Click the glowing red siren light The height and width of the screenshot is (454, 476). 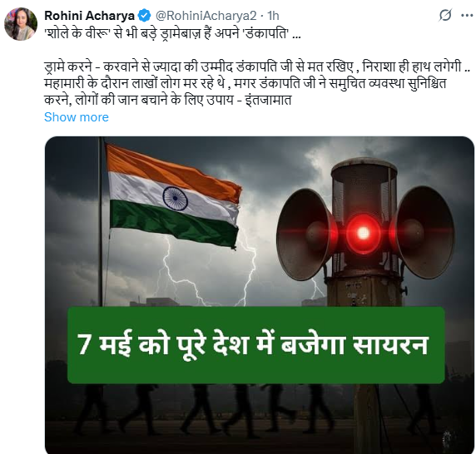point(363,233)
